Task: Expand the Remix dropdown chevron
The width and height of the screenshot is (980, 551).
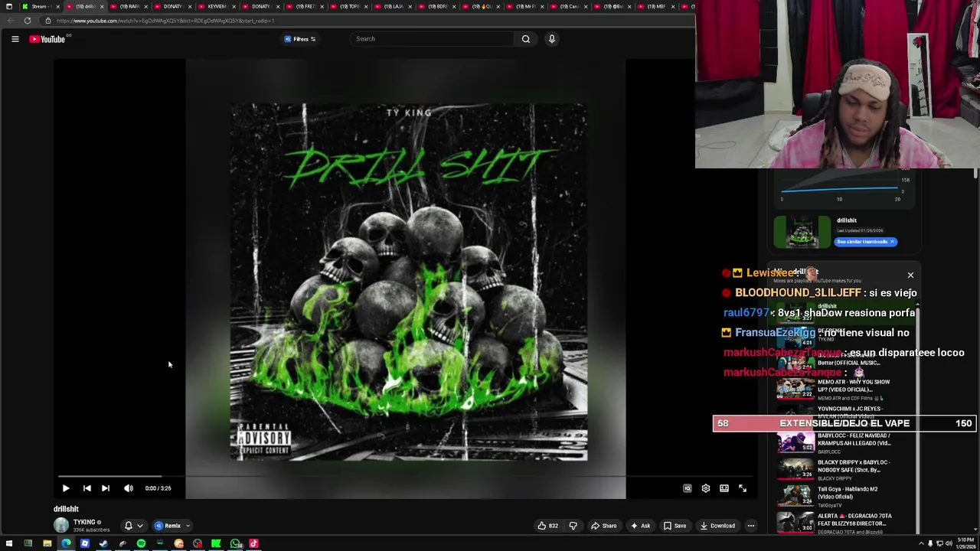Action: (x=188, y=526)
